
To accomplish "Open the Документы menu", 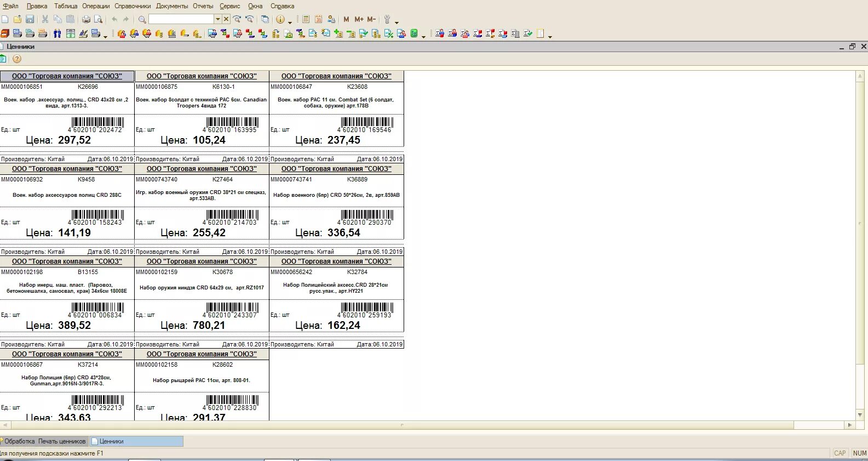I will click(172, 6).
